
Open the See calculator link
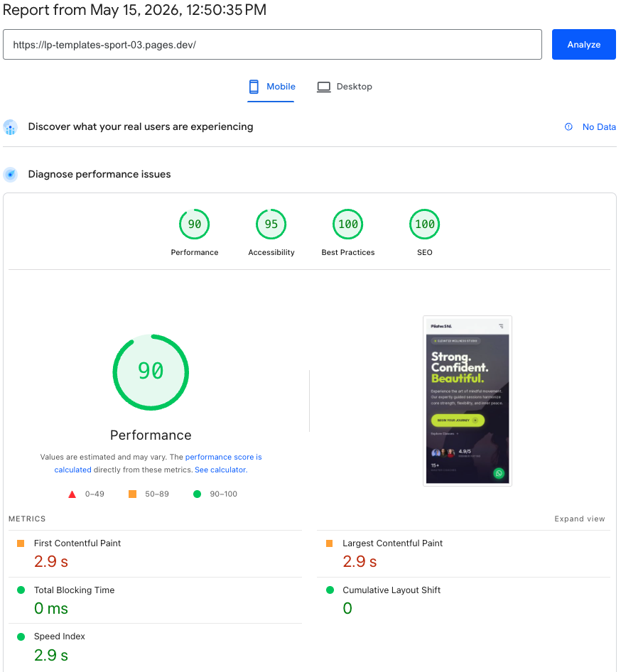point(221,470)
